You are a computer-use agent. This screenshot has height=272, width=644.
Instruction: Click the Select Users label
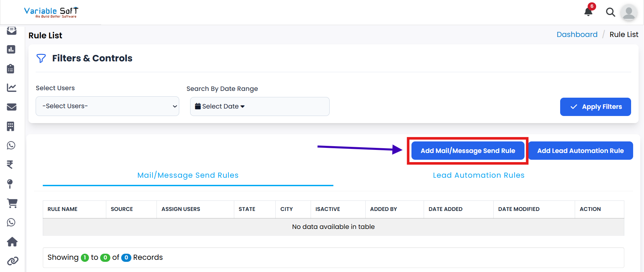point(55,88)
